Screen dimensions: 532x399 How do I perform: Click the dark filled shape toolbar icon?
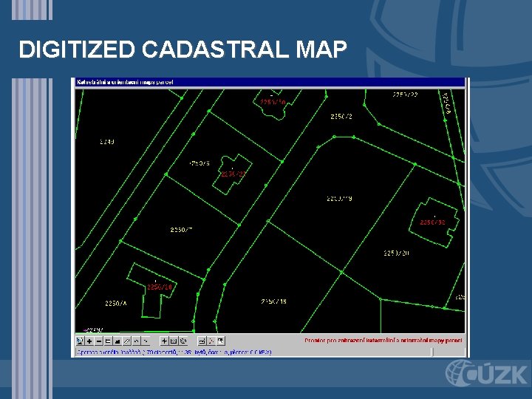click(117, 341)
